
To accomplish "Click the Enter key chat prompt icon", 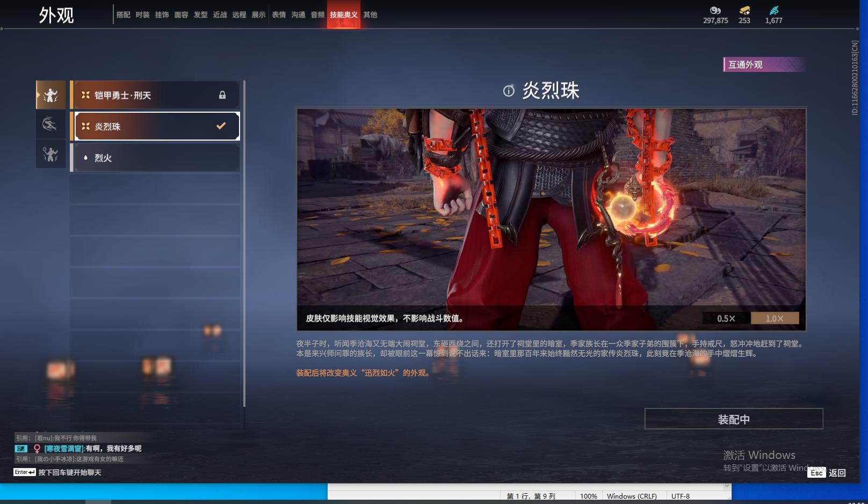I will (x=25, y=472).
